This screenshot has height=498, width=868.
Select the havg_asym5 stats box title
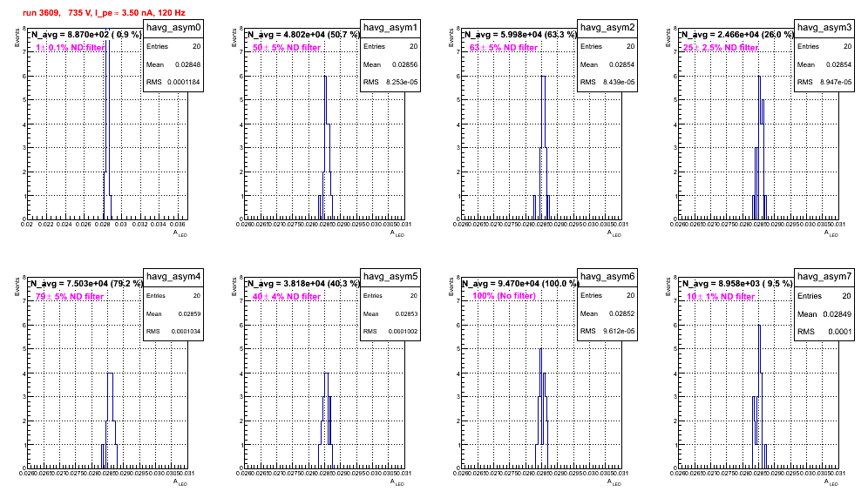390,276
